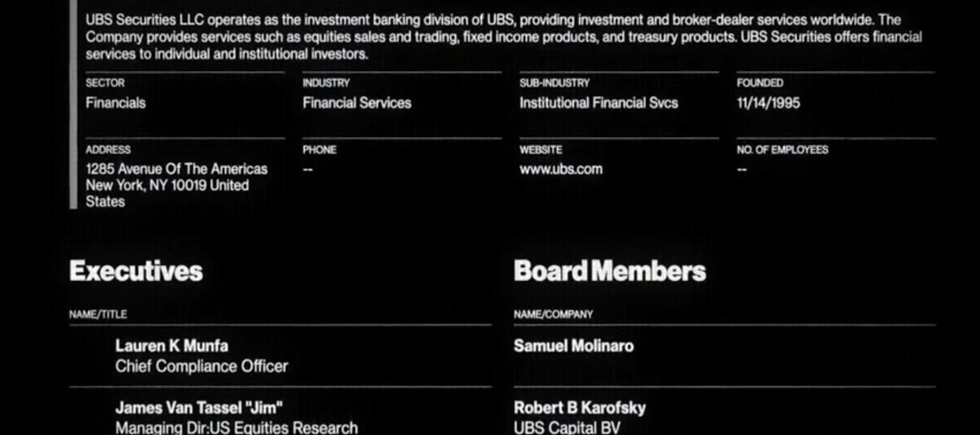This screenshot has width=980, height=435.
Task: Click Managing Dir:US Equities Research title
Action: 236,427
